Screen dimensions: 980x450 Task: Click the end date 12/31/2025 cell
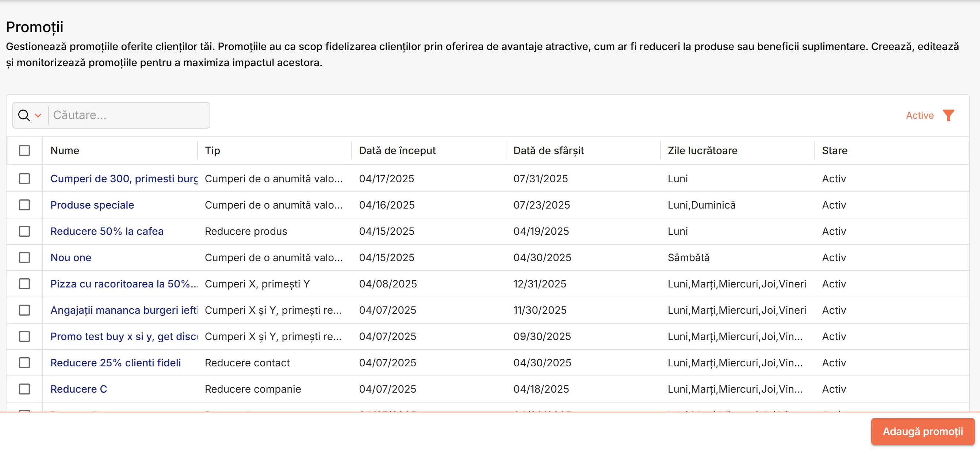(x=539, y=284)
